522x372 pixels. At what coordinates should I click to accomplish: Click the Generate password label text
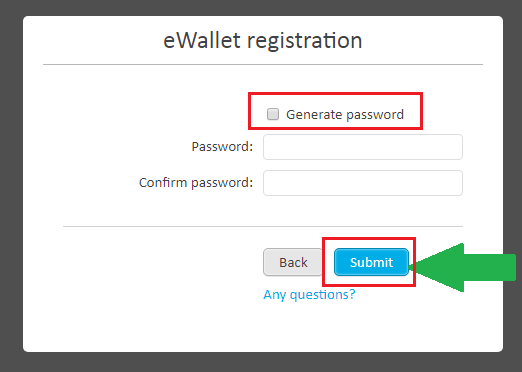(345, 115)
